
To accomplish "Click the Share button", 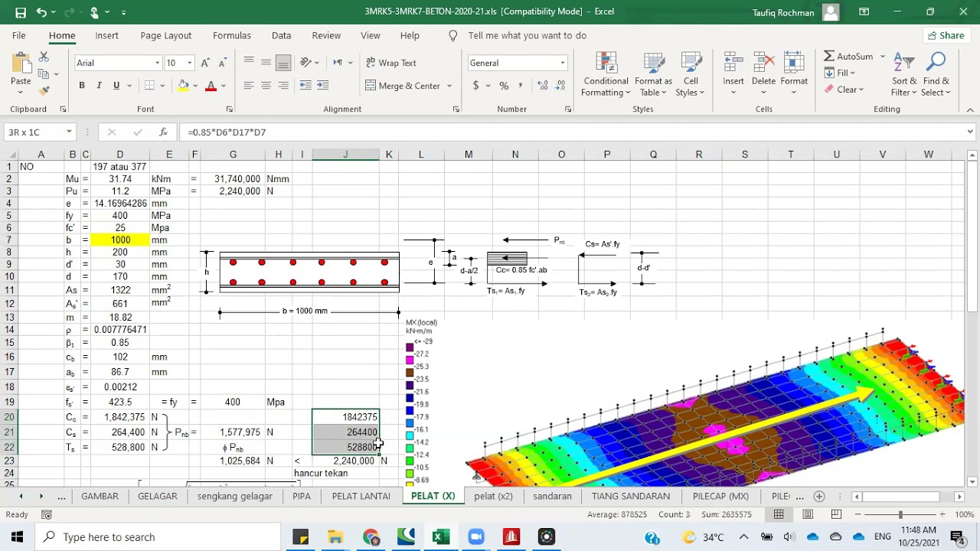I will pyautogui.click(x=946, y=35).
